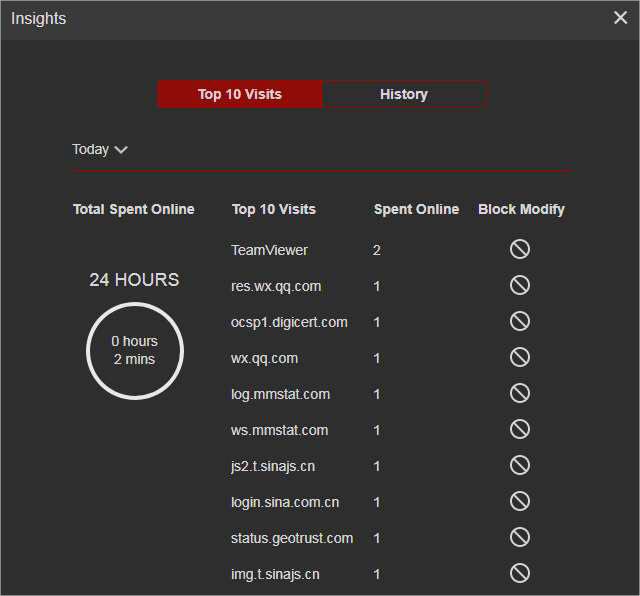Select the Top 10 Visits tab
The width and height of the screenshot is (640, 596).
pos(240,94)
